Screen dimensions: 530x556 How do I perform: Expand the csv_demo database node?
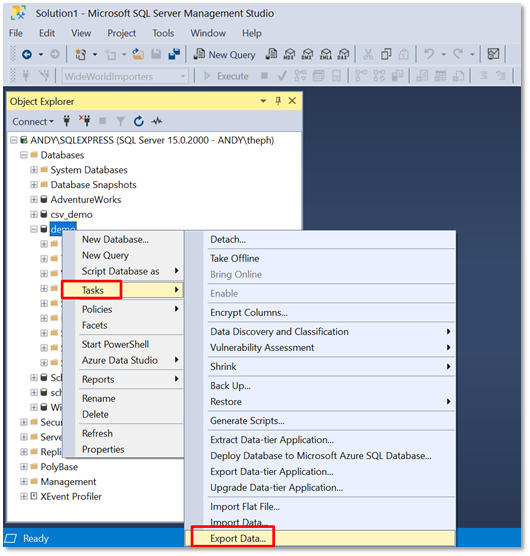[34, 215]
